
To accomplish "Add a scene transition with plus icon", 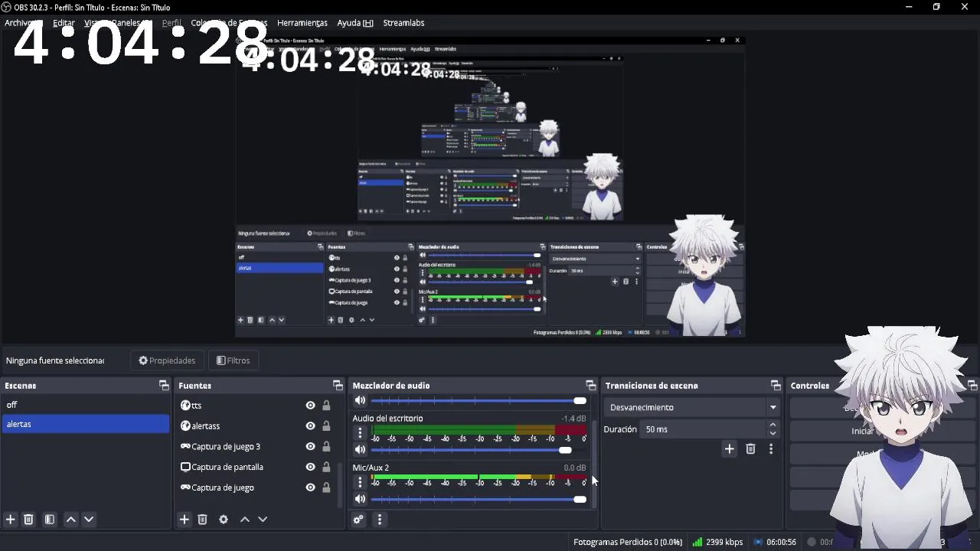I will pos(729,449).
